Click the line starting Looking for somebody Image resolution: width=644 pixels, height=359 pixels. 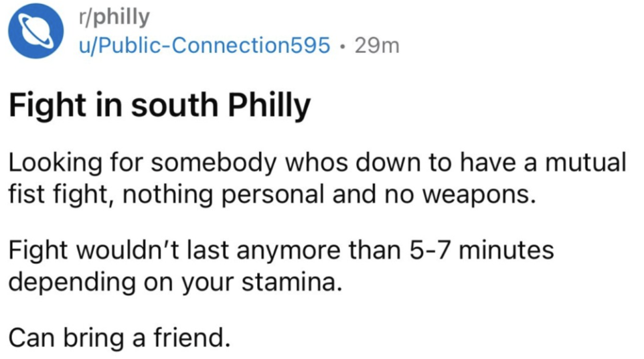[x=317, y=163]
